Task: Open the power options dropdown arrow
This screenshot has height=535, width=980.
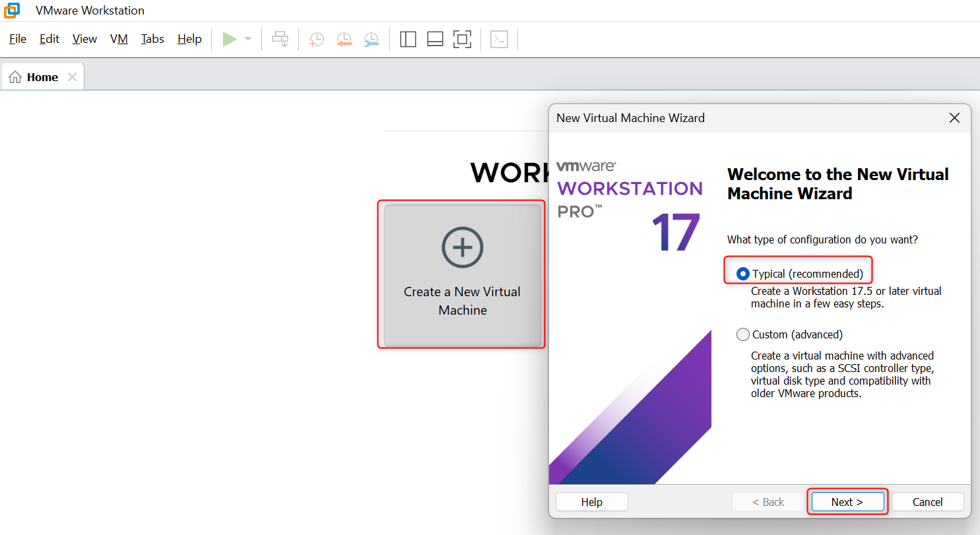Action: tap(248, 40)
